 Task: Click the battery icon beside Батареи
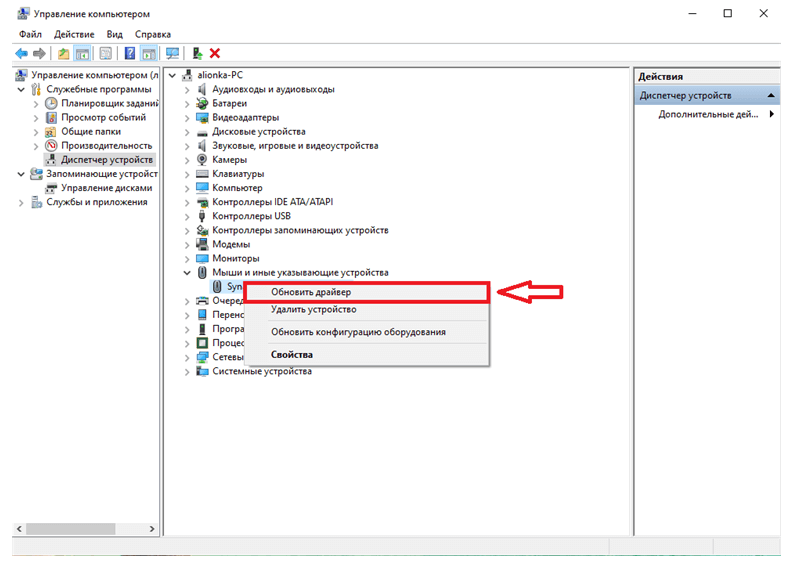(x=202, y=104)
